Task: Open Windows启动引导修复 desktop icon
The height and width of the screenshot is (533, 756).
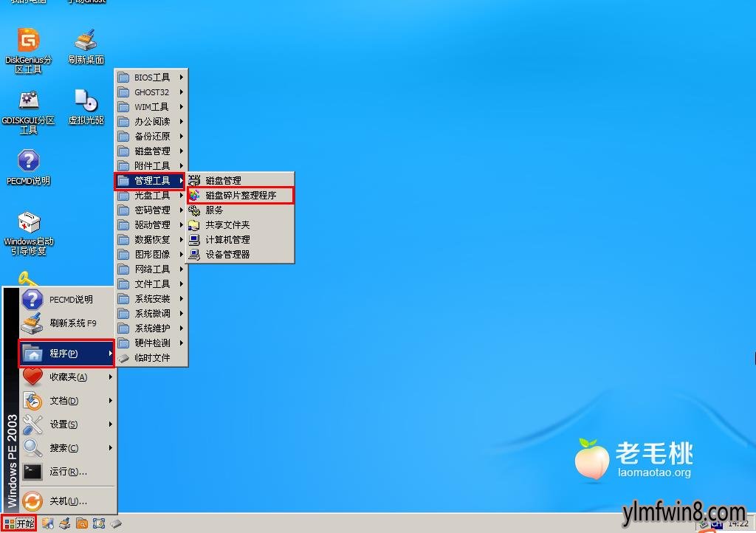Action: [x=29, y=233]
